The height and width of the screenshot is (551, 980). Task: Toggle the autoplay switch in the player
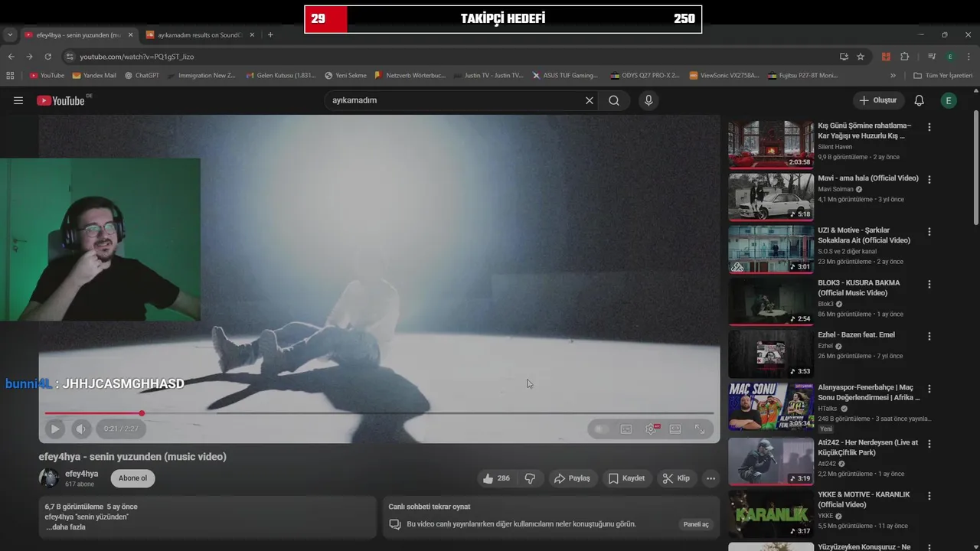[601, 429]
